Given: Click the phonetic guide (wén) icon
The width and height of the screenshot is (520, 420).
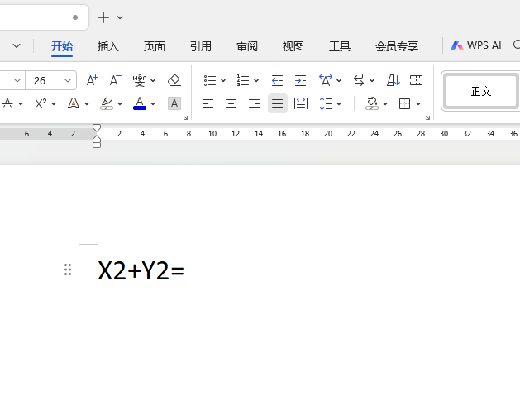Looking at the screenshot, I should tap(140, 80).
